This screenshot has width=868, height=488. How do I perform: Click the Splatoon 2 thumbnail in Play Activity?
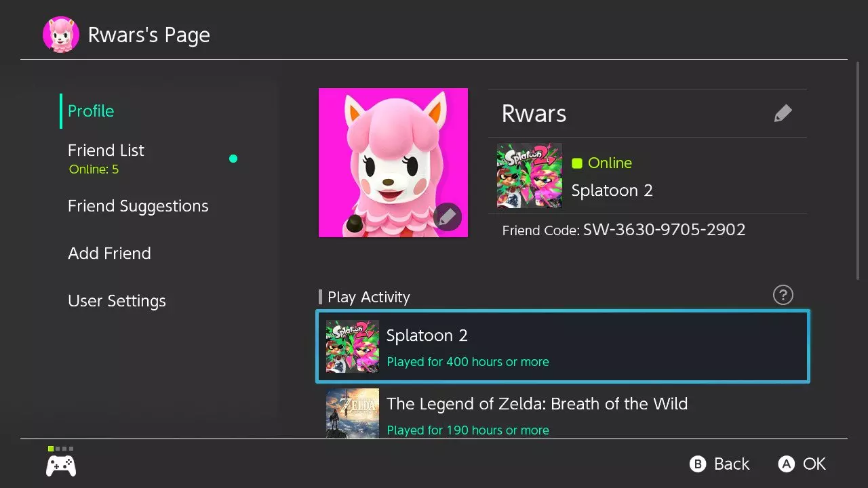pos(353,346)
